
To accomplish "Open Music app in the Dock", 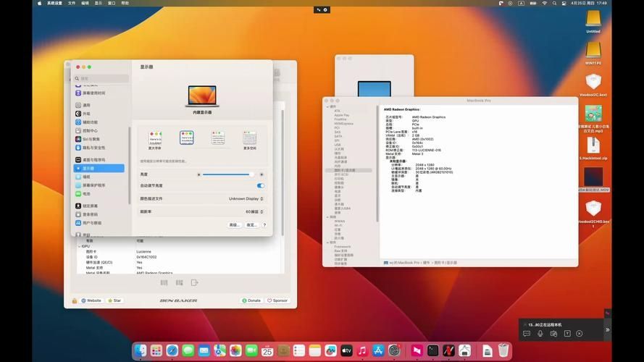I will tap(362, 350).
